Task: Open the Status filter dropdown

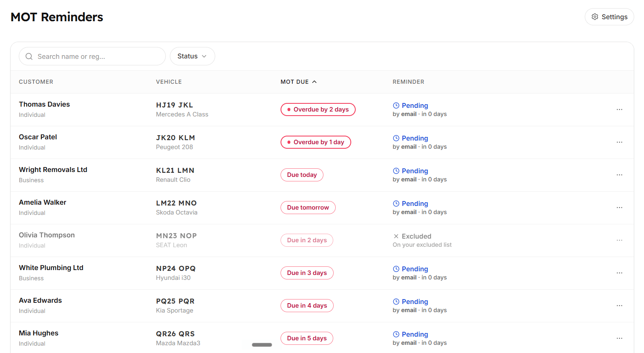Action: pos(192,56)
